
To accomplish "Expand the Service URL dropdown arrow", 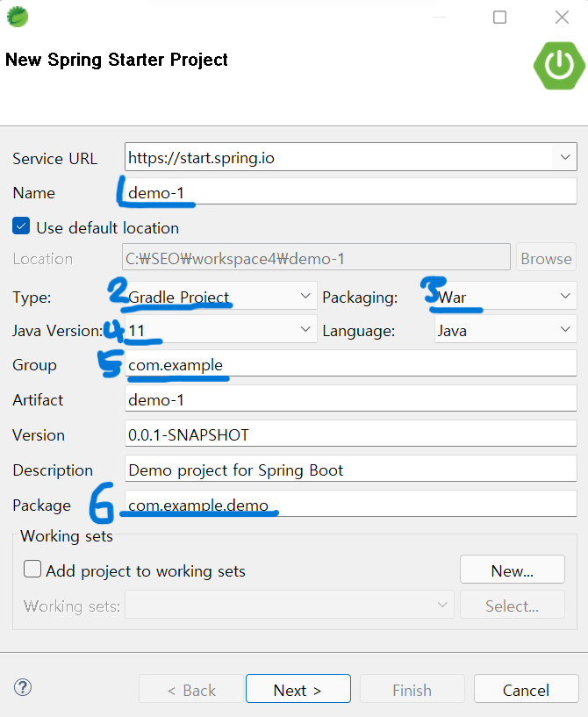I will 565,157.
